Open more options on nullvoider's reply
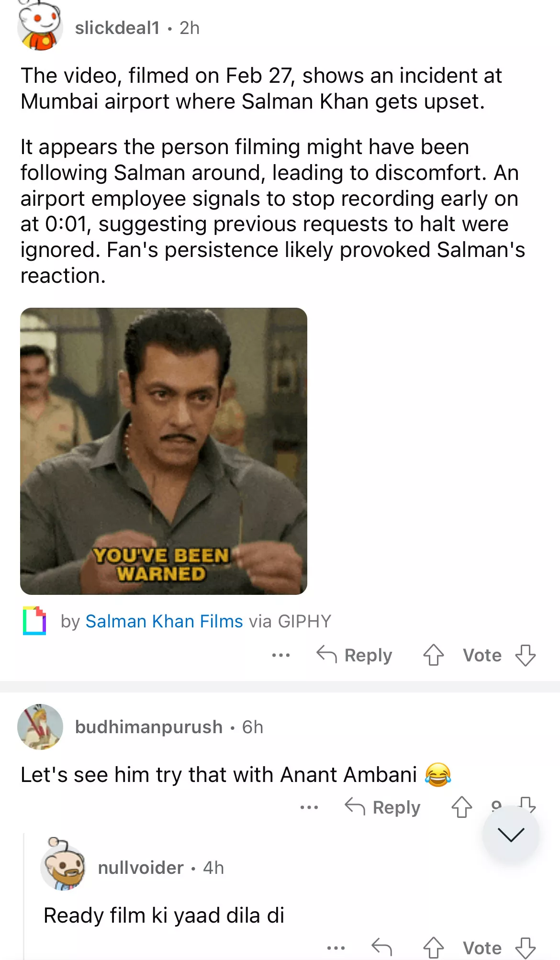 point(336,948)
